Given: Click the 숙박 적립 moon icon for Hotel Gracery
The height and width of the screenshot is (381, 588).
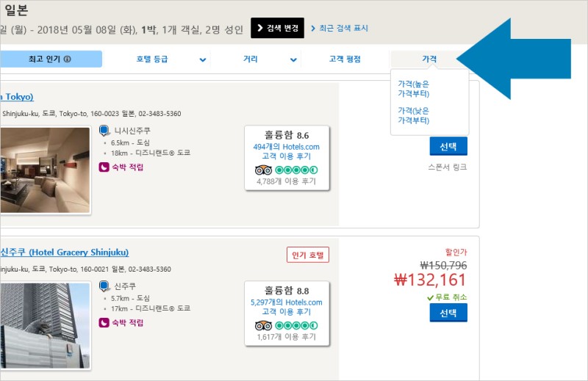Looking at the screenshot, I should tap(104, 322).
